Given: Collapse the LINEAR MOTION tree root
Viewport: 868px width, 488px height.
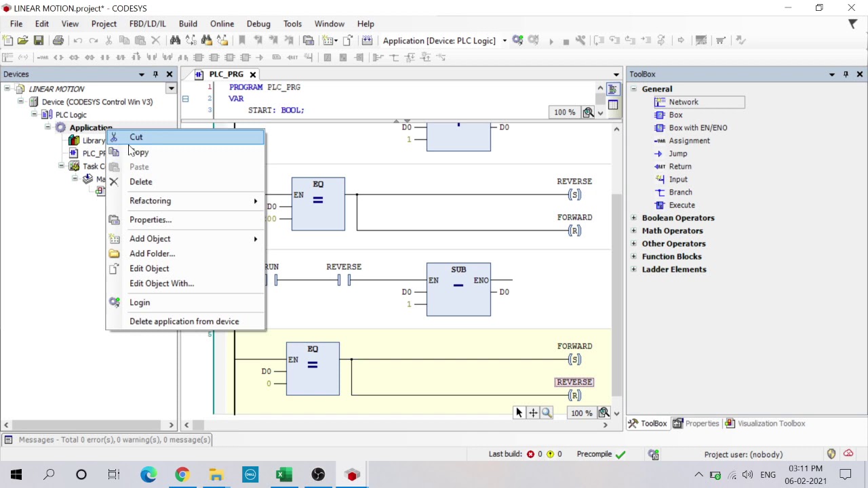Looking at the screenshot, I should pyautogui.click(x=7, y=89).
